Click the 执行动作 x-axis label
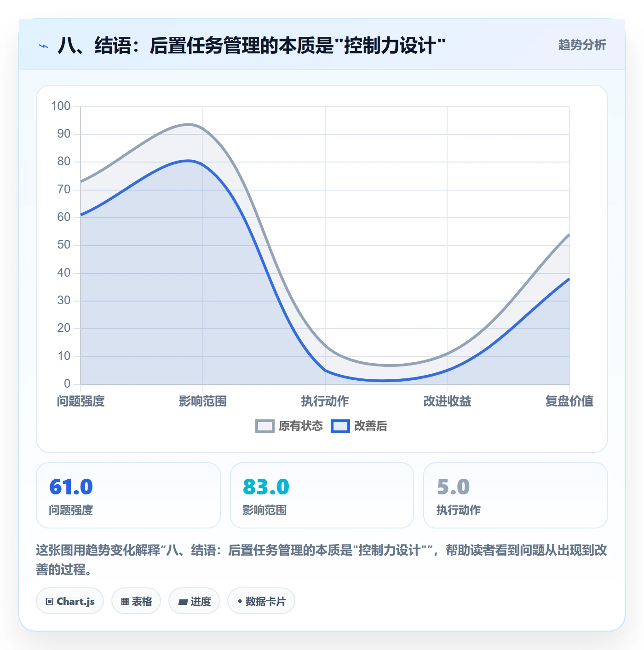Screen dimensions: 644x650 (325, 401)
